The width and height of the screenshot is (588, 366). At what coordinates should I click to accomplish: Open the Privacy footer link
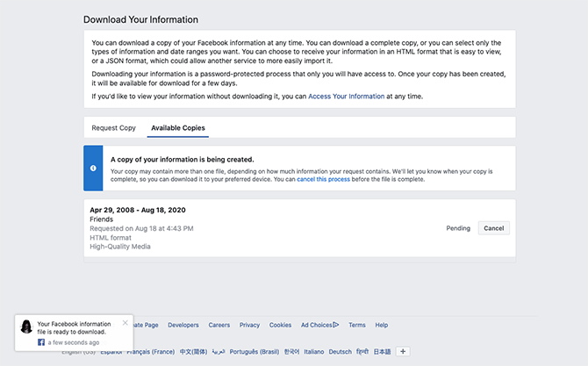250,325
